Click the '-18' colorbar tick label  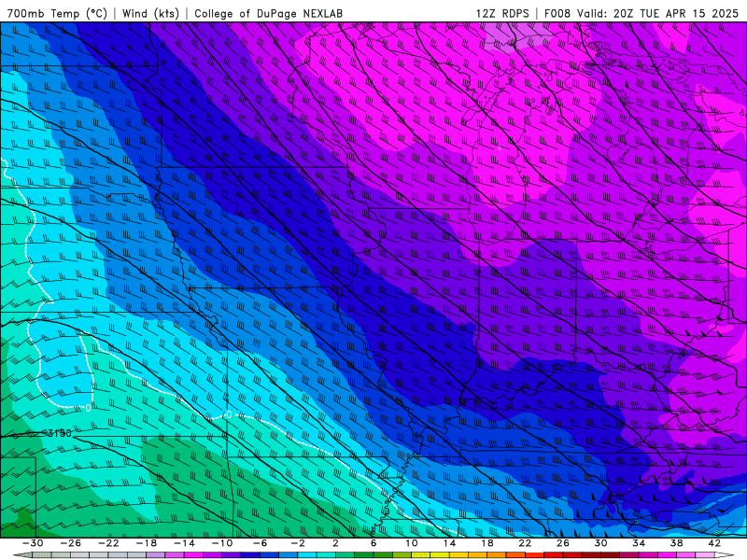pos(147,543)
